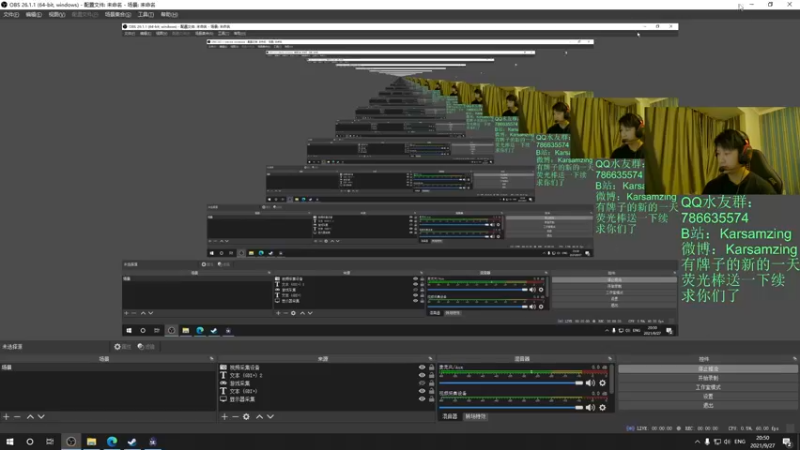Switch to the 混音器 tab
The width and height of the screenshot is (800, 450).
point(450,417)
